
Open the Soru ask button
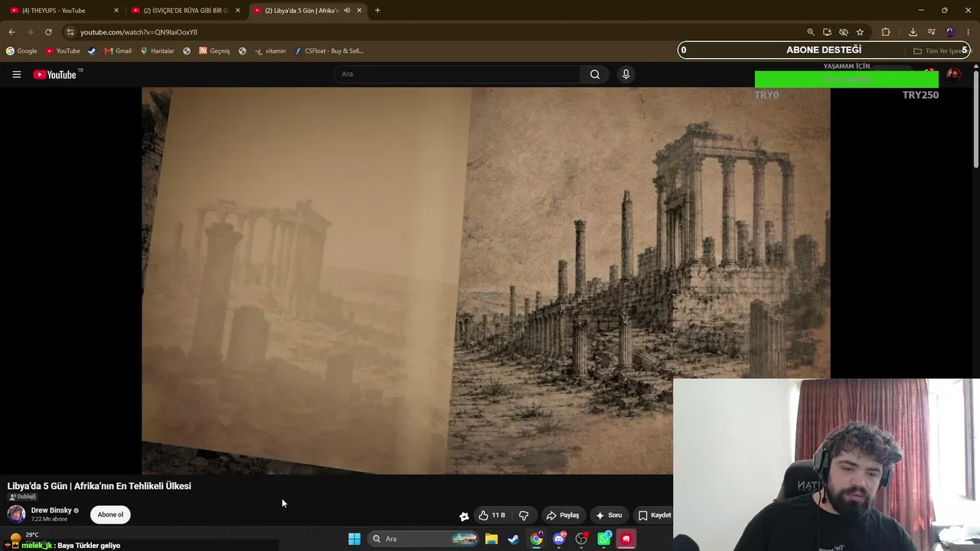coord(609,515)
